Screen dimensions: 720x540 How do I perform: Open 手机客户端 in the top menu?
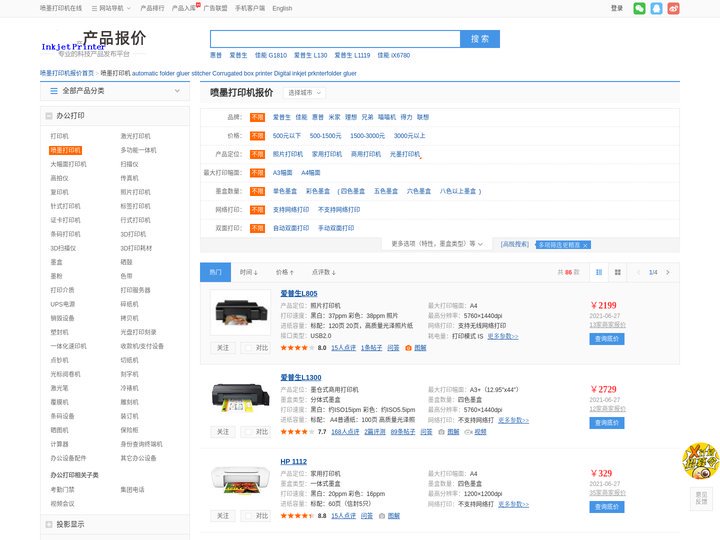tap(250, 8)
